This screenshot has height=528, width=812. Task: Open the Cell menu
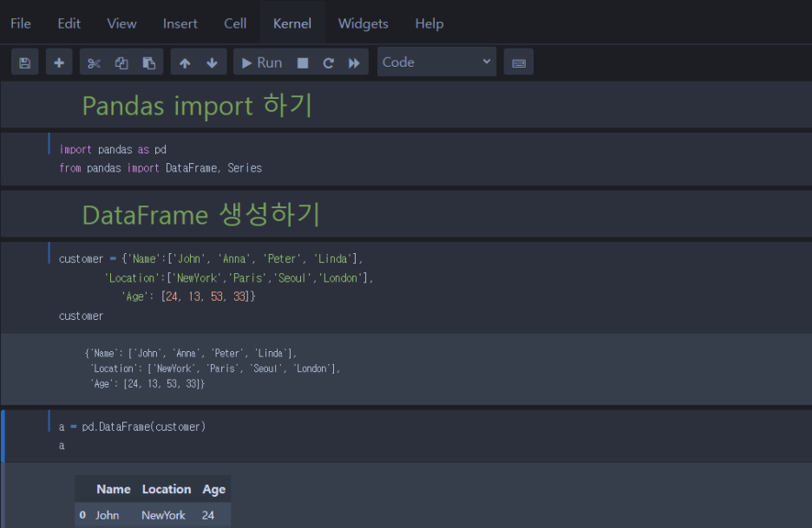(235, 23)
